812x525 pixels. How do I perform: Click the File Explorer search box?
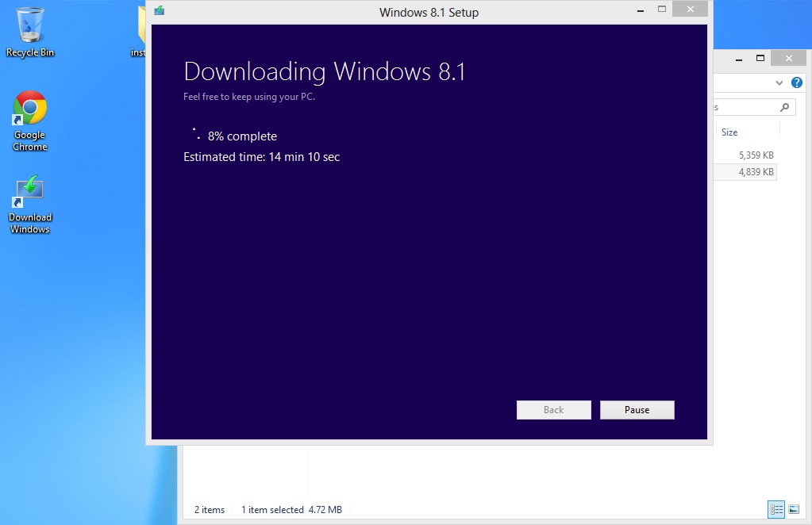[753, 107]
